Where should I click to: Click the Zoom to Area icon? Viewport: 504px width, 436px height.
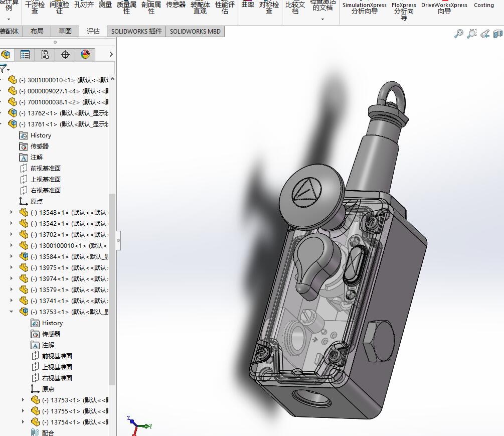click(471, 34)
